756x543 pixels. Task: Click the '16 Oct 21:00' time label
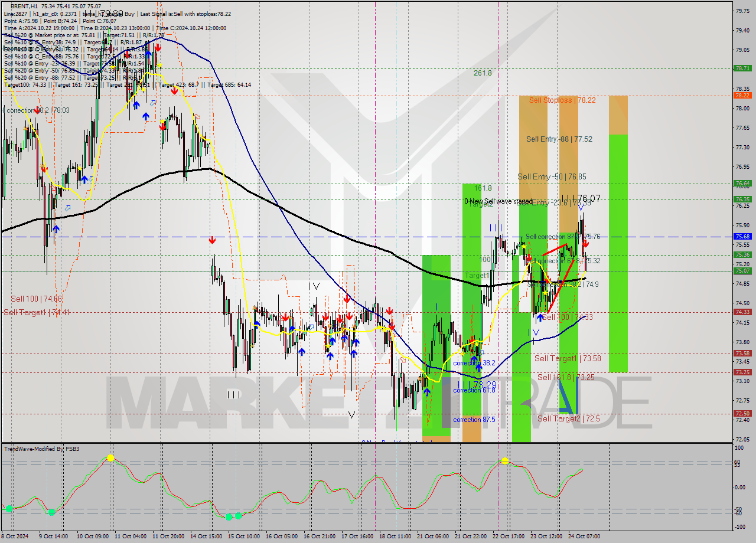pos(320,537)
